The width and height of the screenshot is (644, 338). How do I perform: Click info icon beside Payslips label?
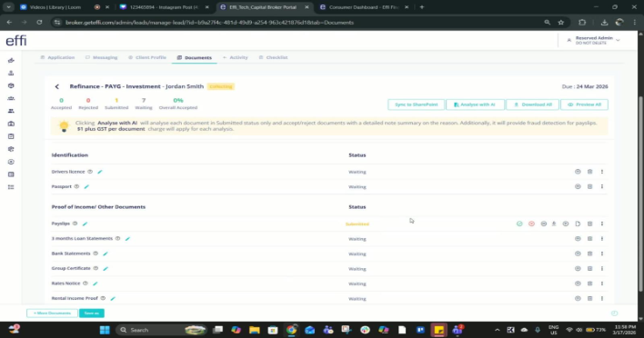click(75, 224)
